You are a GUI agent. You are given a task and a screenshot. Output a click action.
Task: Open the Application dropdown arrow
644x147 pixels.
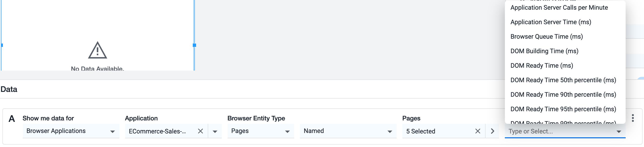click(x=215, y=131)
